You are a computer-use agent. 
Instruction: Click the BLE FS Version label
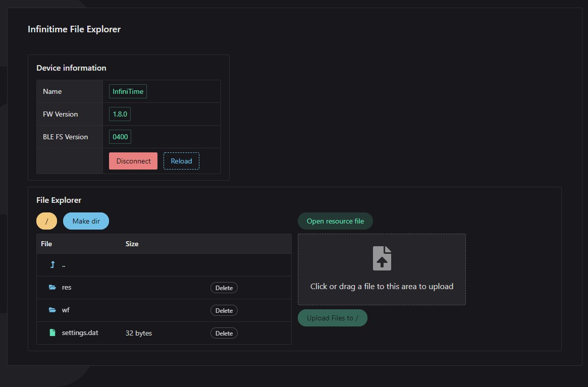pyautogui.click(x=65, y=137)
